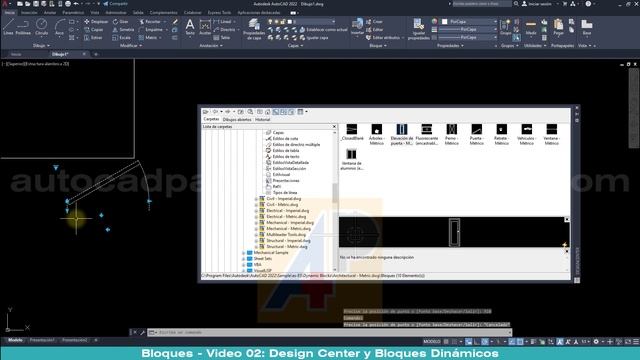The width and height of the screenshot is (640, 360).
Task: Select the Puerta - Métrico block thumbnail
Action: (x=476, y=134)
